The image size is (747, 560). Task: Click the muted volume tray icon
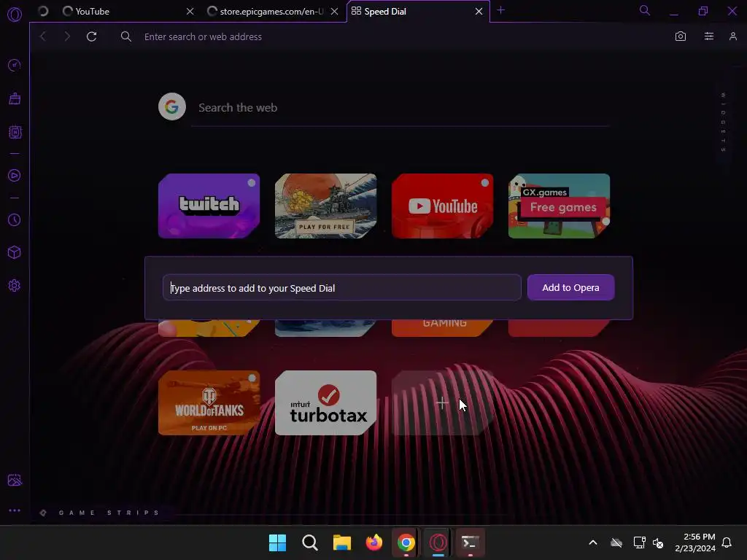click(658, 542)
